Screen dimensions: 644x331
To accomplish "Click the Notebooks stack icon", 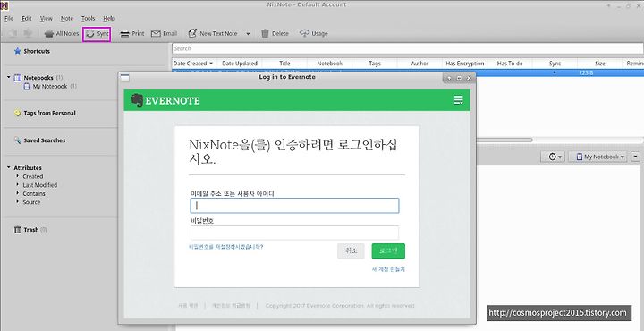I will pyautogui.click(x=18, y=78).
